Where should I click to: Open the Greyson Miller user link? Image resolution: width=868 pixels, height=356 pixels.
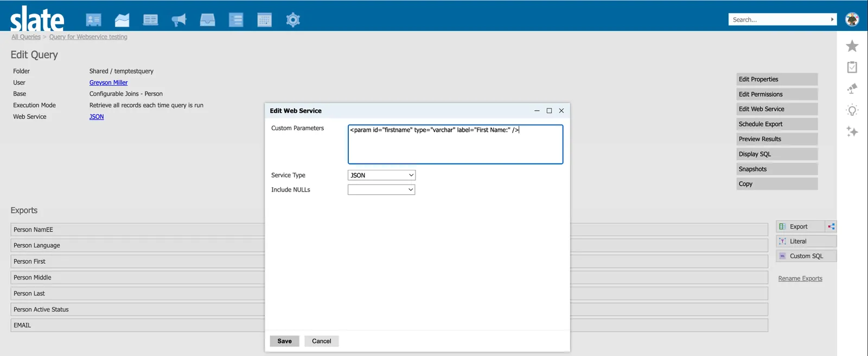tap(108, 82)
